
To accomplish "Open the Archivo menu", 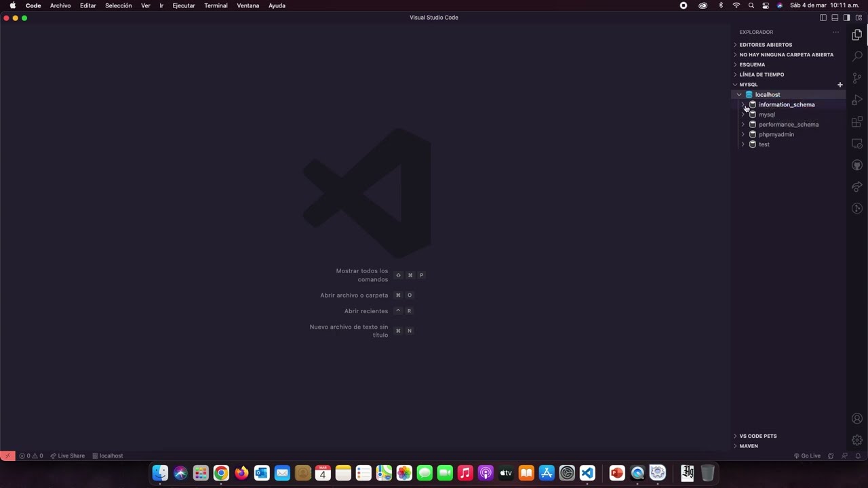I will [x=60, y=5].
